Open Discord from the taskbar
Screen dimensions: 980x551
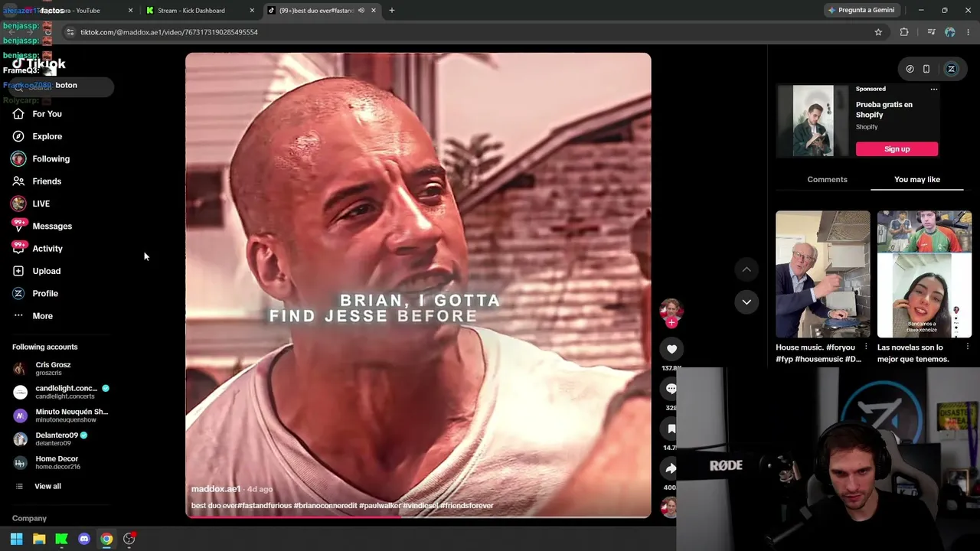pos(84,539)
